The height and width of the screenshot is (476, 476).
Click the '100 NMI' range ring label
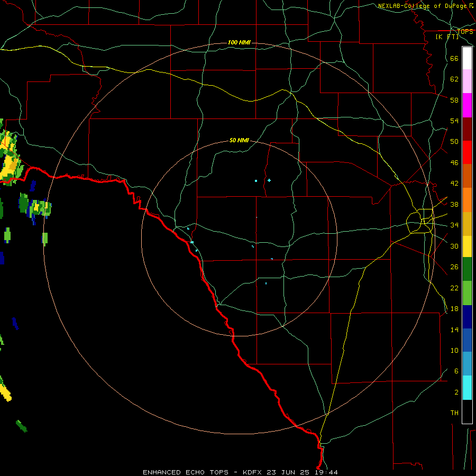tap(239, 42)
